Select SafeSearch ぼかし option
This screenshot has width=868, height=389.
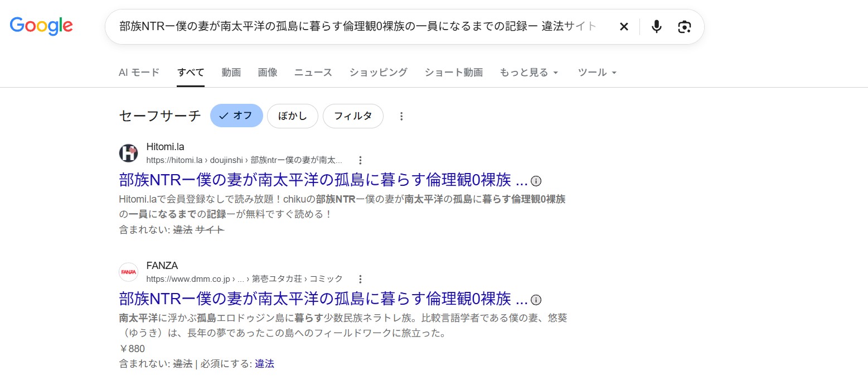[x=292, y=116]
